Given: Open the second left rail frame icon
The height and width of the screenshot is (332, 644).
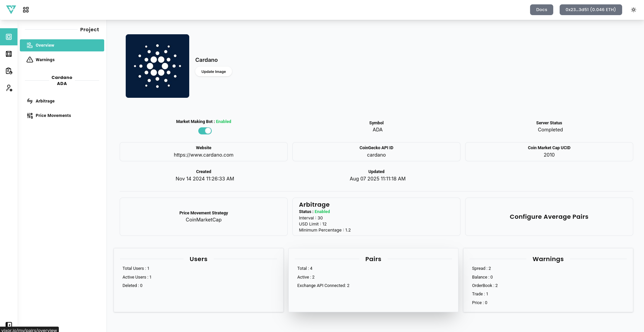Looking at the screenshot, I should tap(9, 54).
